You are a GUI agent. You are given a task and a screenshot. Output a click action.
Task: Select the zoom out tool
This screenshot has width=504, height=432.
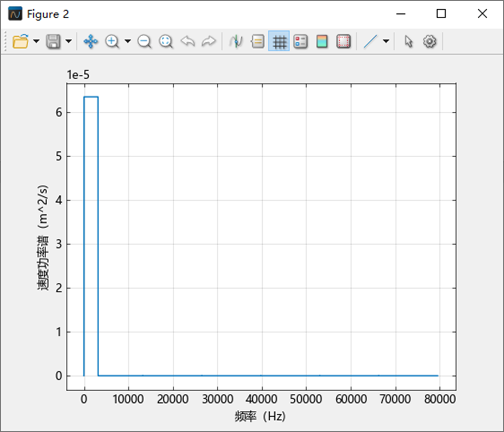144,41
